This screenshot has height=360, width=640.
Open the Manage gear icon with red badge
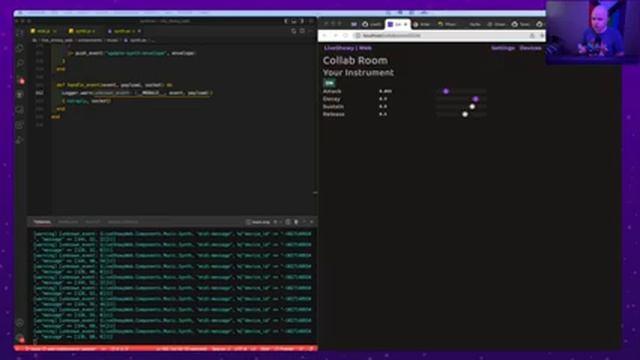coord(20,338)
